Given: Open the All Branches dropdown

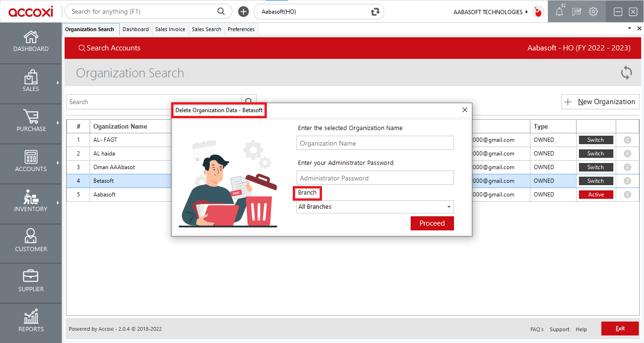Looking at the screenshot, I should tap(375, 207).
